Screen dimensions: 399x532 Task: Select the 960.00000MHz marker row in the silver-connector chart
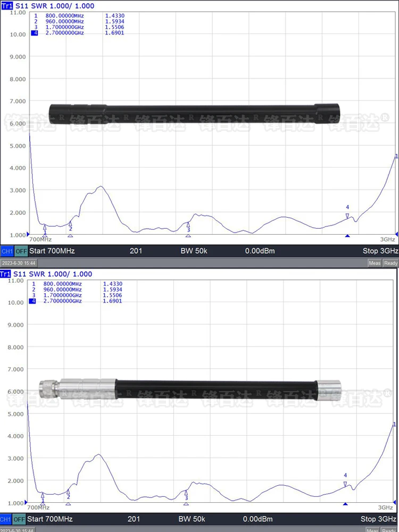pos(77,289)
